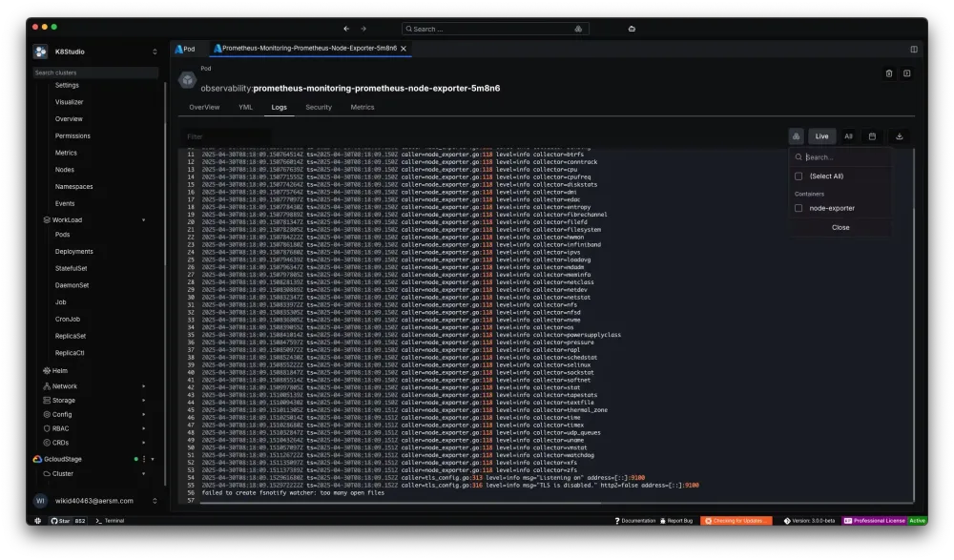The width and height of the screenshot is (954, 560).
Task: Click the container filter icon beside Live
Action: [797, 136]
